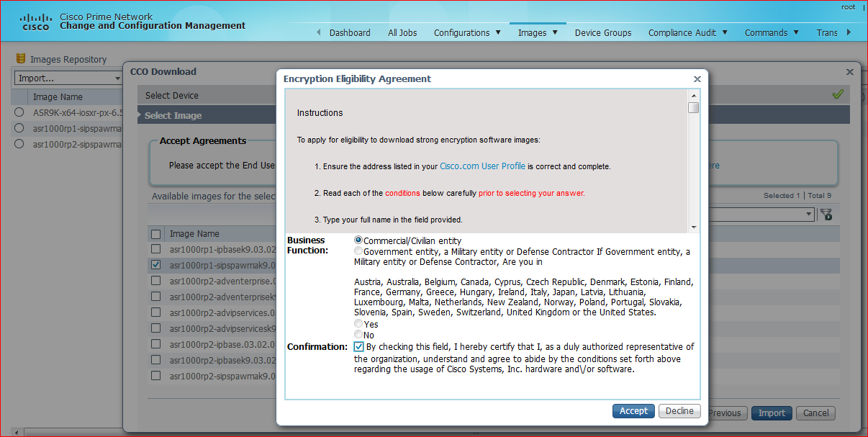Click the Decline button
The width and height of the screenshot is (868, 437).
click(679, 411)
